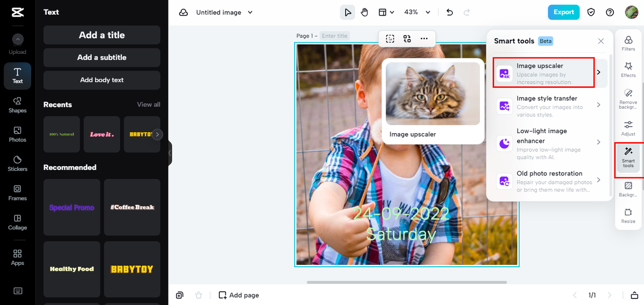Click the cat Image upscaler preview
The height and width of the screenshot is (305, 644).
(x=433, y=93)
